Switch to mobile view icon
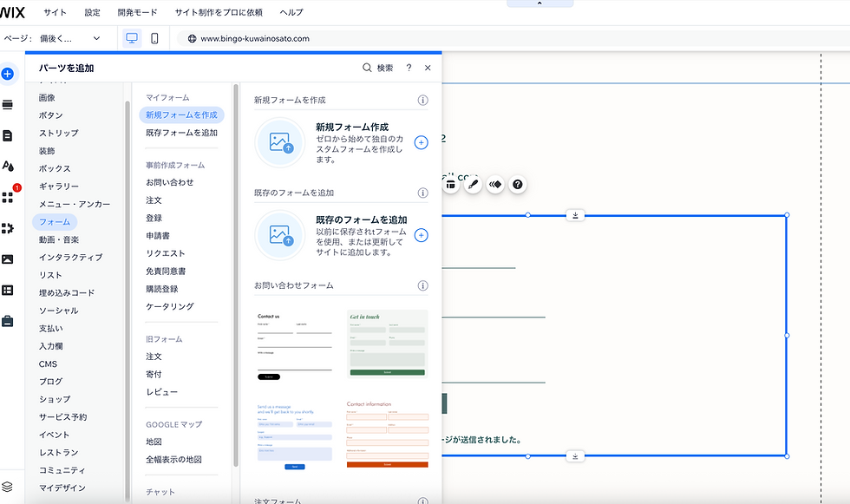The width and height of the screenshot is (850, 504). click(x=154, y=38)
